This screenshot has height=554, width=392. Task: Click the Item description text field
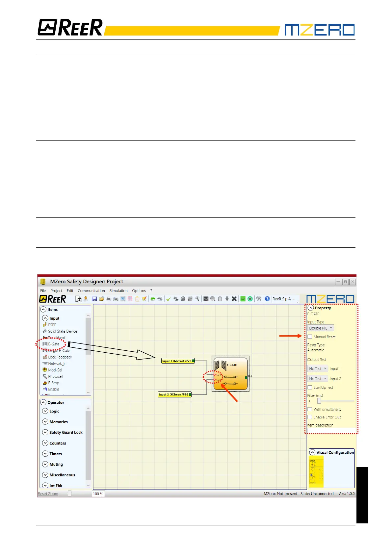tap(332, 430)
